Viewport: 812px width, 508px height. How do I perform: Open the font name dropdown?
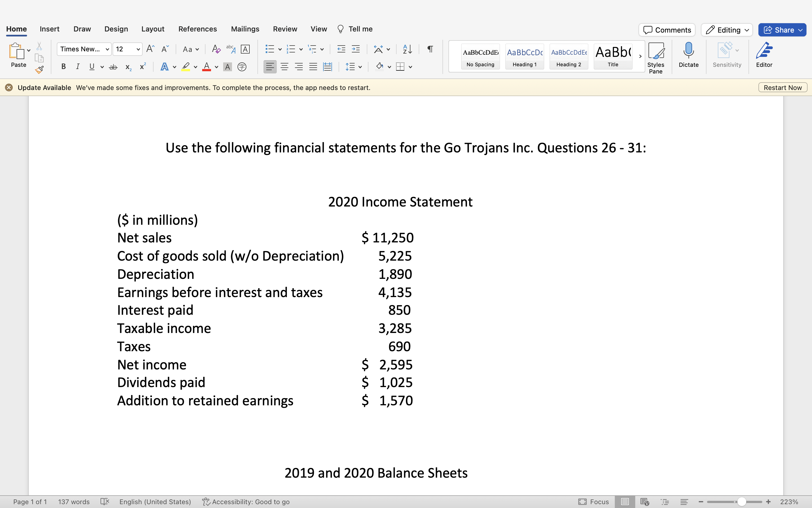107,49
